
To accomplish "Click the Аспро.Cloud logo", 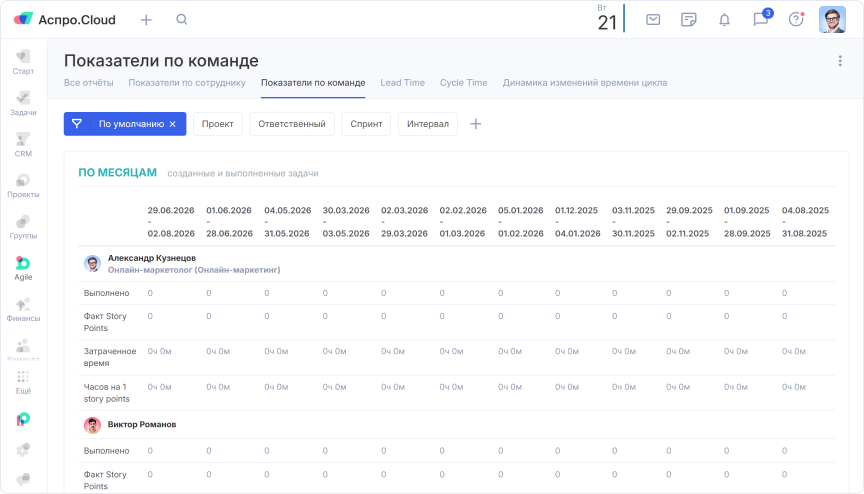I will 64,20.
